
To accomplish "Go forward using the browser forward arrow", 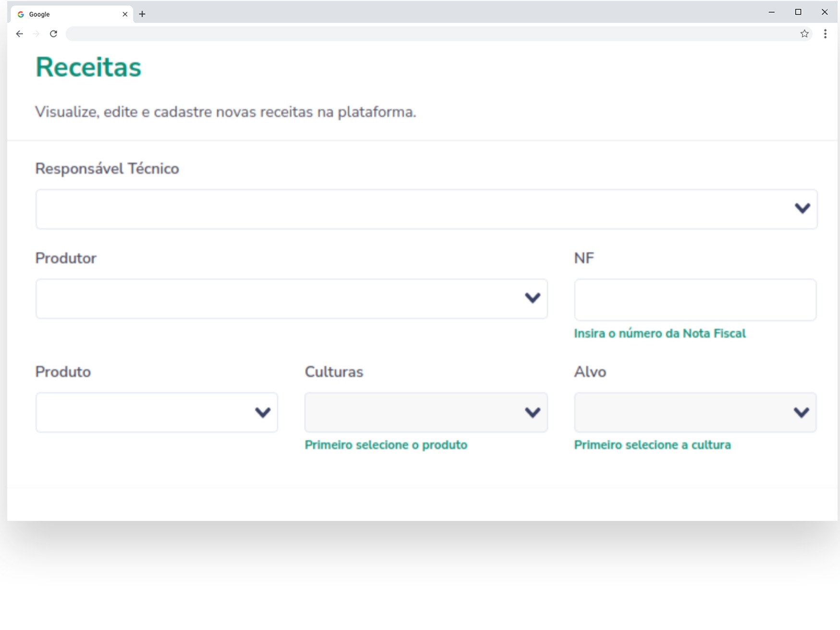I will pyautogui.click(x=36, y=34).
